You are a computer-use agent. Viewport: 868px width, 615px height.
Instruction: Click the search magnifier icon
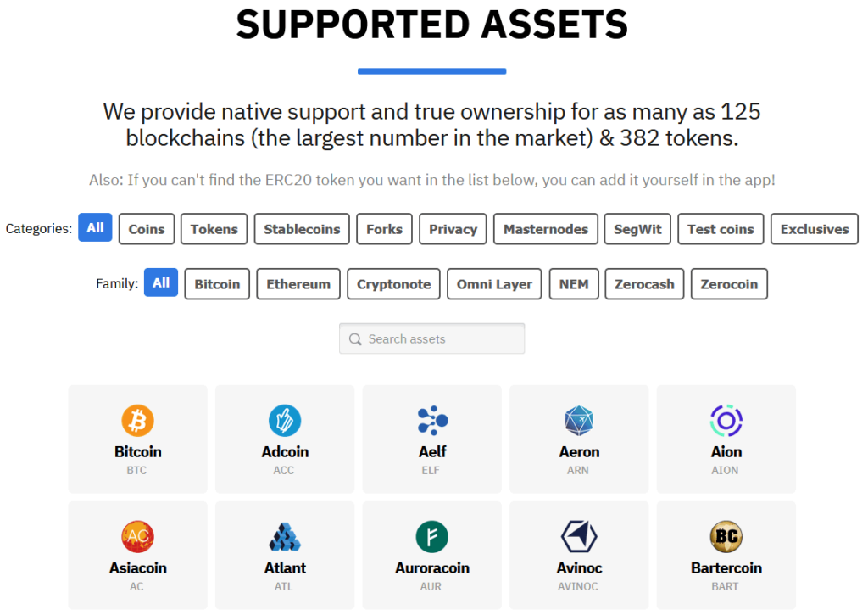(355, 338)
